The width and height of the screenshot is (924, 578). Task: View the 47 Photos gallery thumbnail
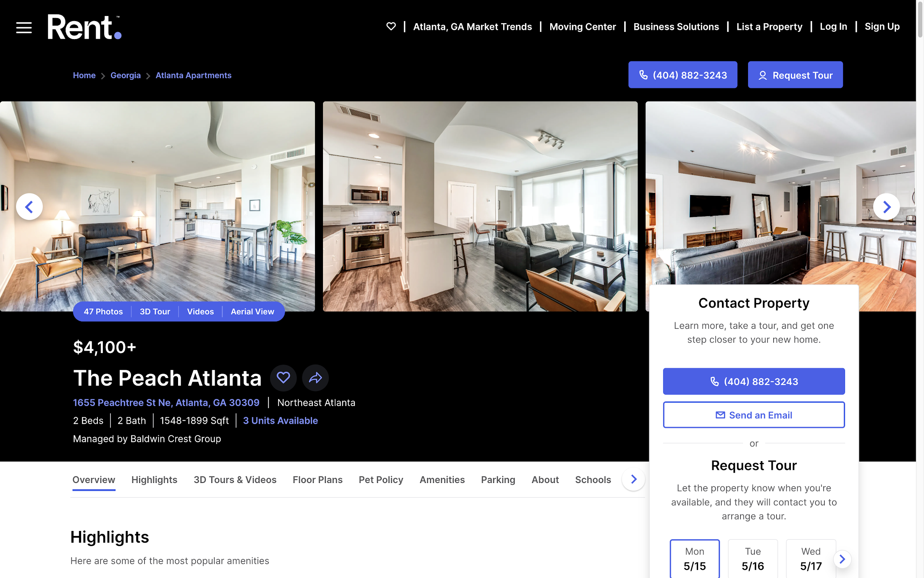(x=102, y=311)
